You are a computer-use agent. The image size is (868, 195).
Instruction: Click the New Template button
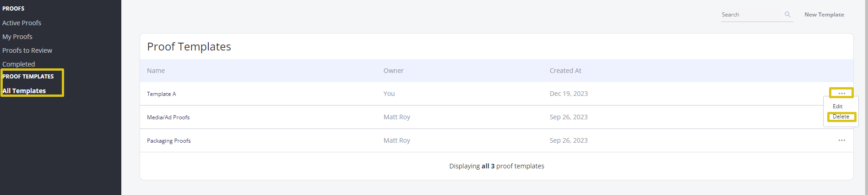824,15
